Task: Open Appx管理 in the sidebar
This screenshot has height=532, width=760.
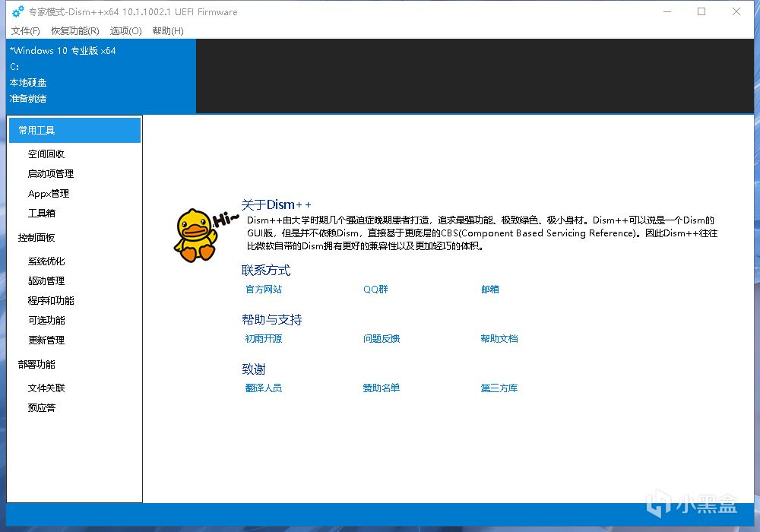Action: (49, 194)
